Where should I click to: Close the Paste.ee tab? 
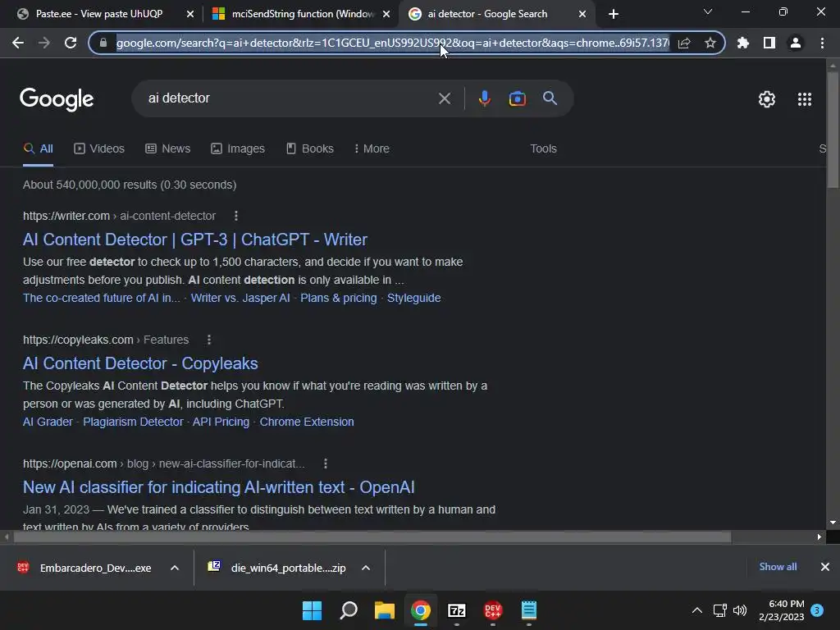pos(190,14)
